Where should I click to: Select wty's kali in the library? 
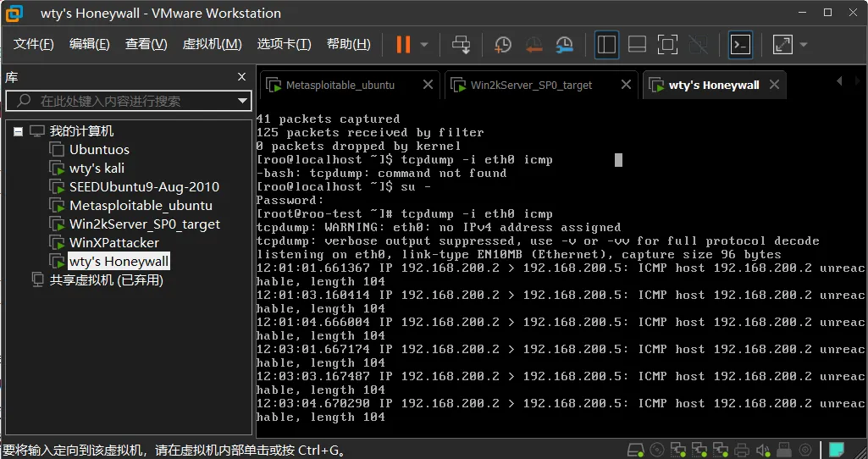click(x=97, y=169)
